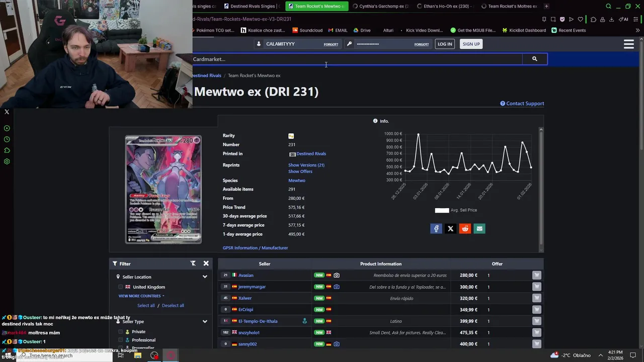Open the Mewtwo species link

point(297,180)
